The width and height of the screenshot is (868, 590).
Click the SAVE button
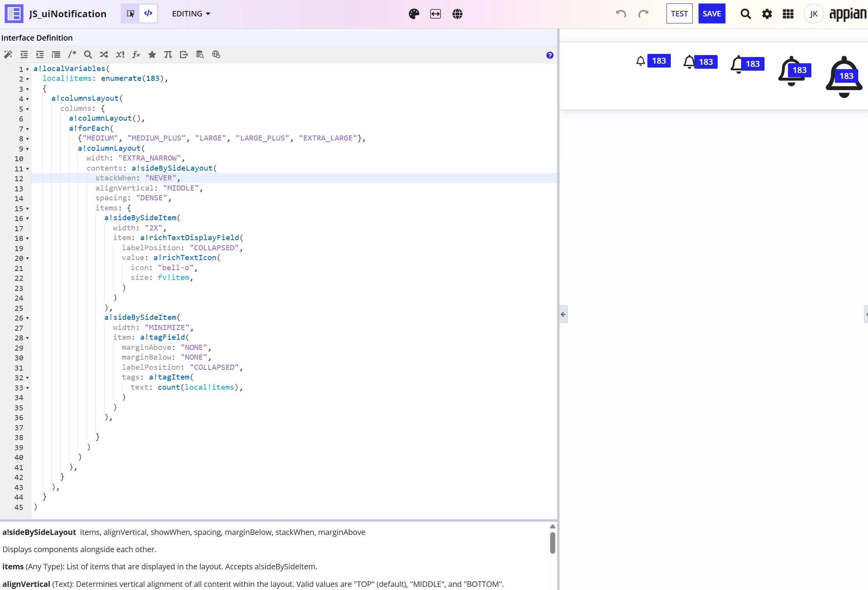(712, 14)
